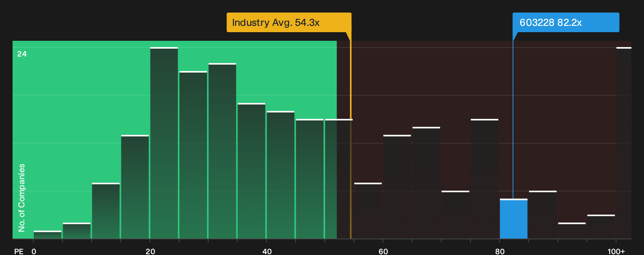Click the x-axis tick label 60
This screenshot has height=255, width=644.
pyautogui.click(x=383, y=251)
